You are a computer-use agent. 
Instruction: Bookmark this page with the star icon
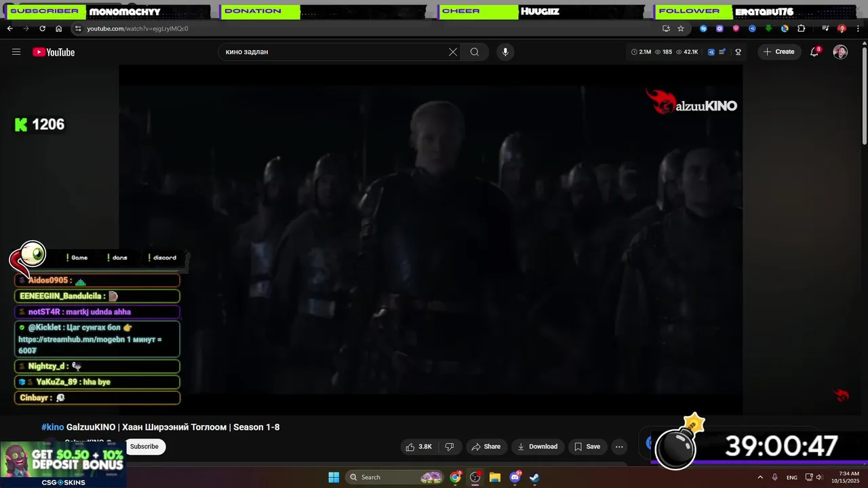[x=681, y=28]
